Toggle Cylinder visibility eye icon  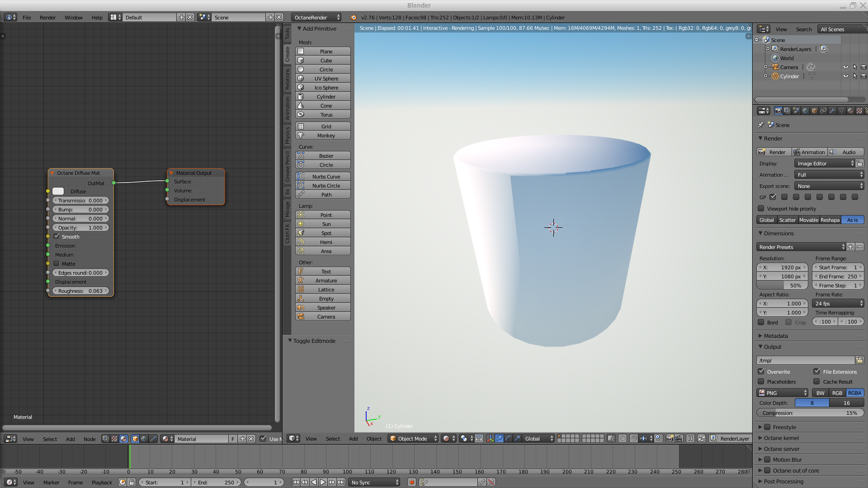click(845, 76)
